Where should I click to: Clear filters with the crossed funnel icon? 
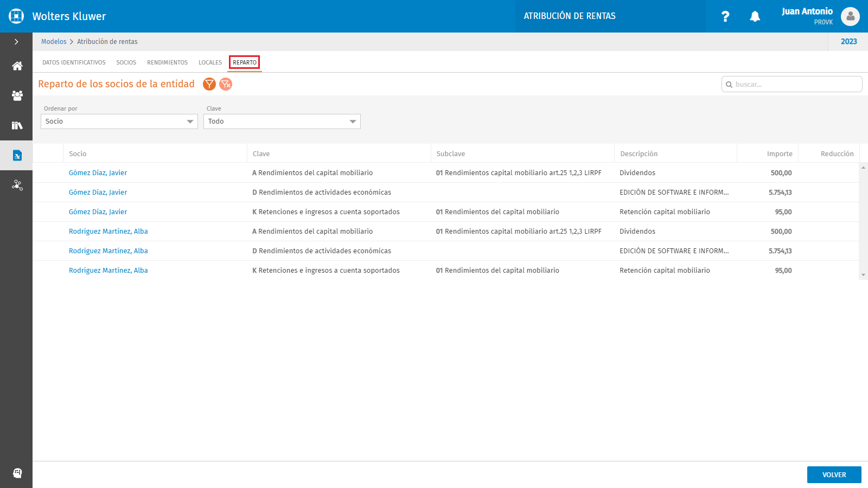226,84
